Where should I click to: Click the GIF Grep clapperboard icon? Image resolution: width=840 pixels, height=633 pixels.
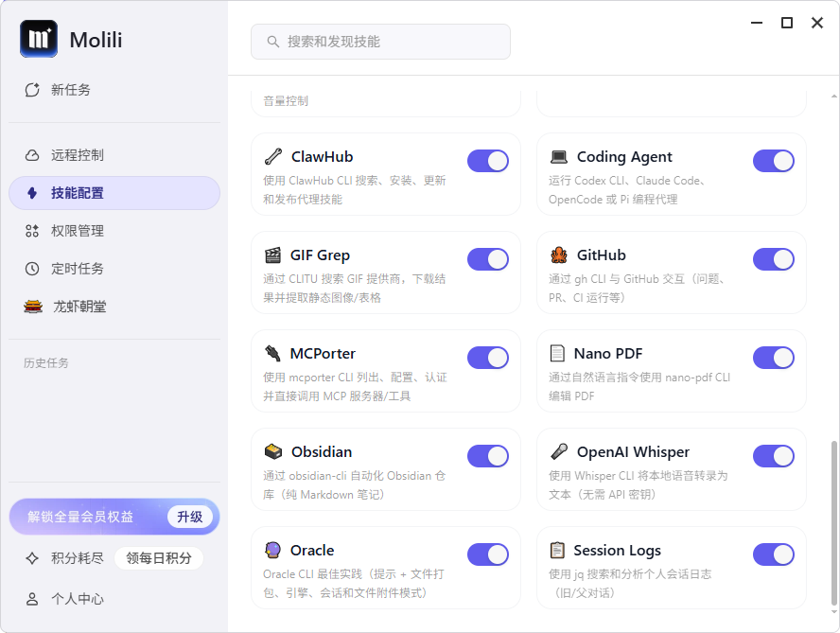(272, 255)
